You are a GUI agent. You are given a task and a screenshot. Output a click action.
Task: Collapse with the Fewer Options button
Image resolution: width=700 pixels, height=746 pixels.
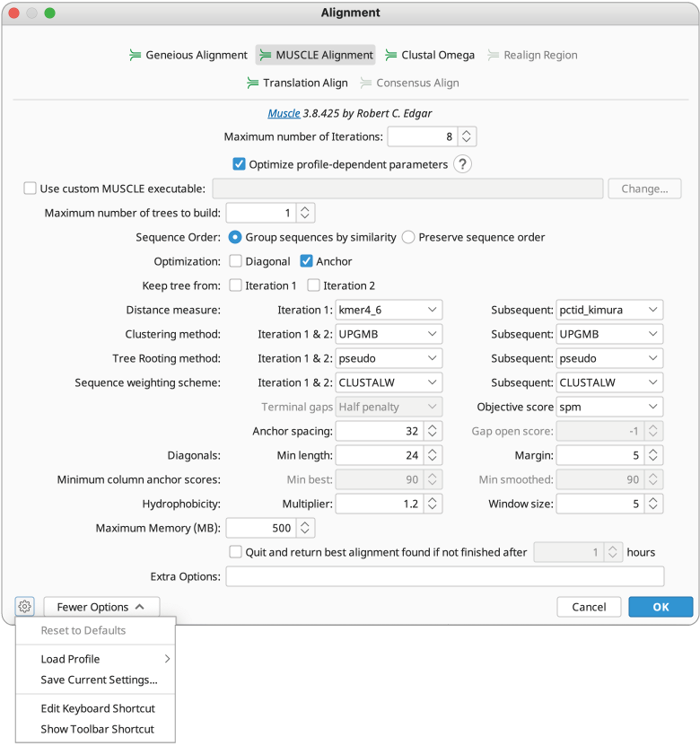[101, 607]
